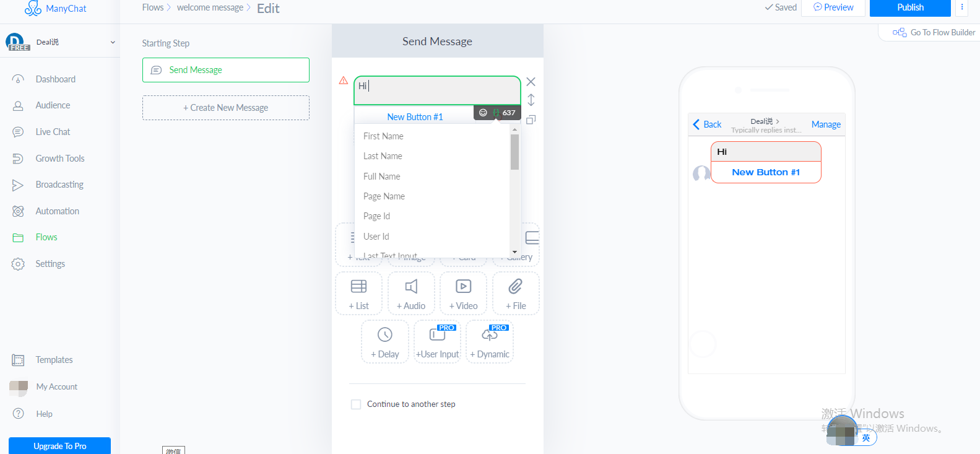980x454 pixels.
Task: Open the three-dot menu next to Publish
Action: pos(961,7)
